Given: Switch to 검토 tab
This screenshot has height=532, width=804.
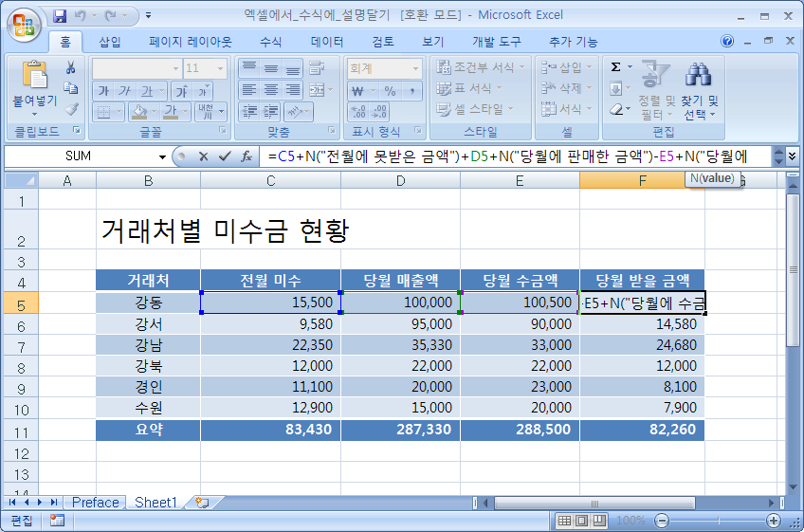Looking at the screenshot, I should click(383, 42).
